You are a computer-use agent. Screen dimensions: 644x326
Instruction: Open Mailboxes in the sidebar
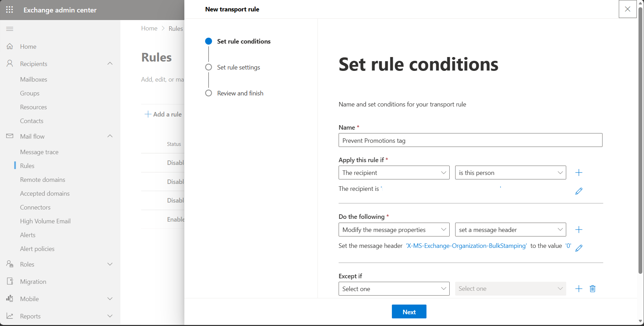coord(34,80)
